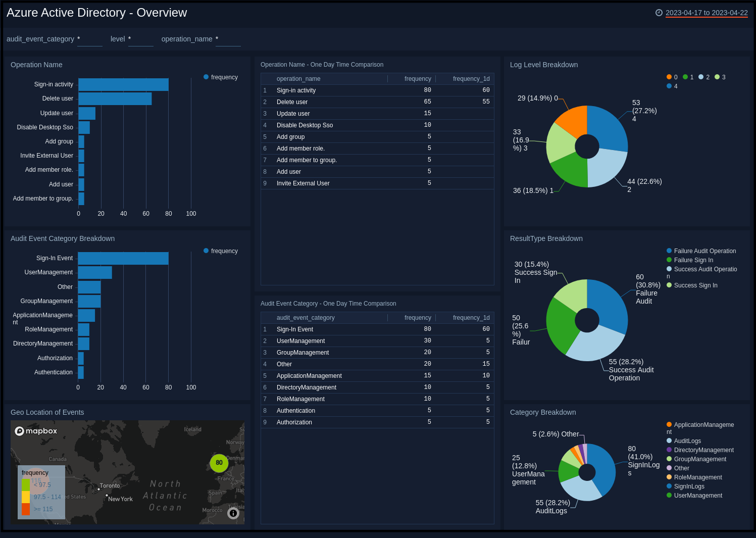Click the UserManagement bar

click(95, 272)
